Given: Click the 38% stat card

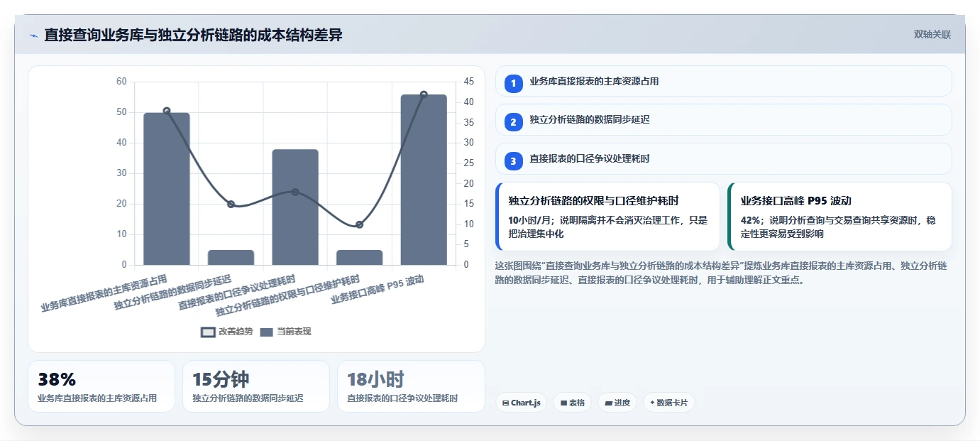Looking at the screenshot, I should [x=101, y=386].
